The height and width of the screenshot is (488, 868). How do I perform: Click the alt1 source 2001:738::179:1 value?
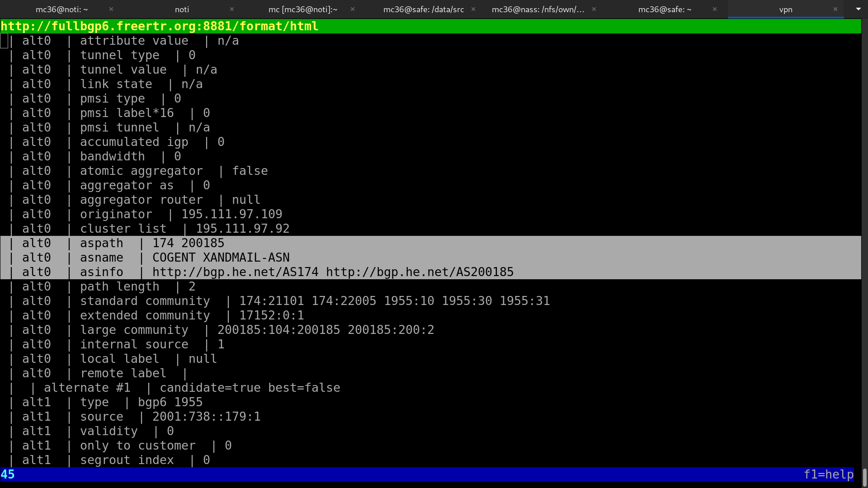207,417
